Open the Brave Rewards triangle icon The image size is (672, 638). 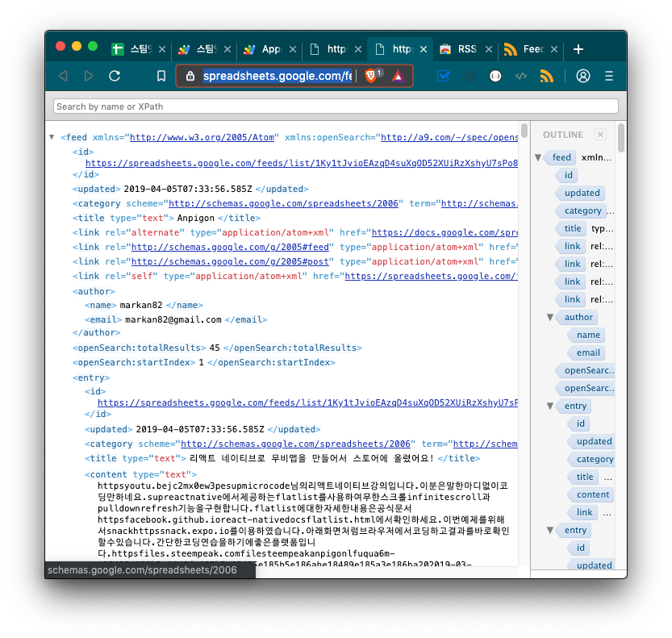click(399, 76)
